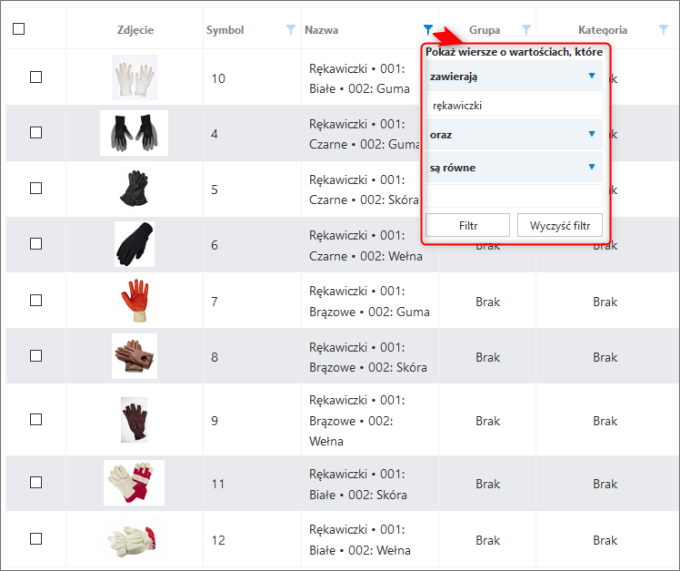Sort by the Grupa column header
The width and height of the screenshot is (680, 571).
(484, 30)
